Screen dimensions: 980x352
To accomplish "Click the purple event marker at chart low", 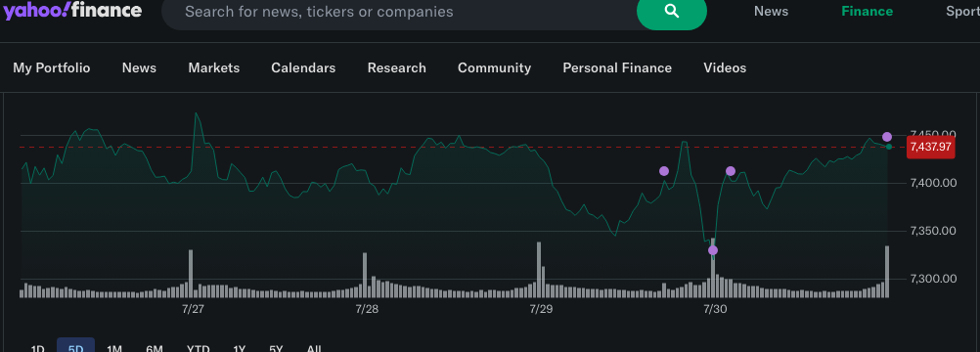I will point(712,250).
